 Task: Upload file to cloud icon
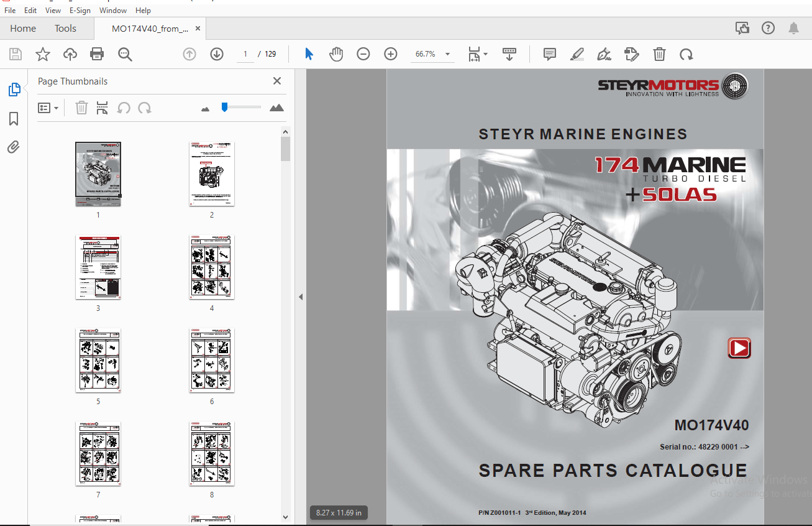(x=70, y=54)
